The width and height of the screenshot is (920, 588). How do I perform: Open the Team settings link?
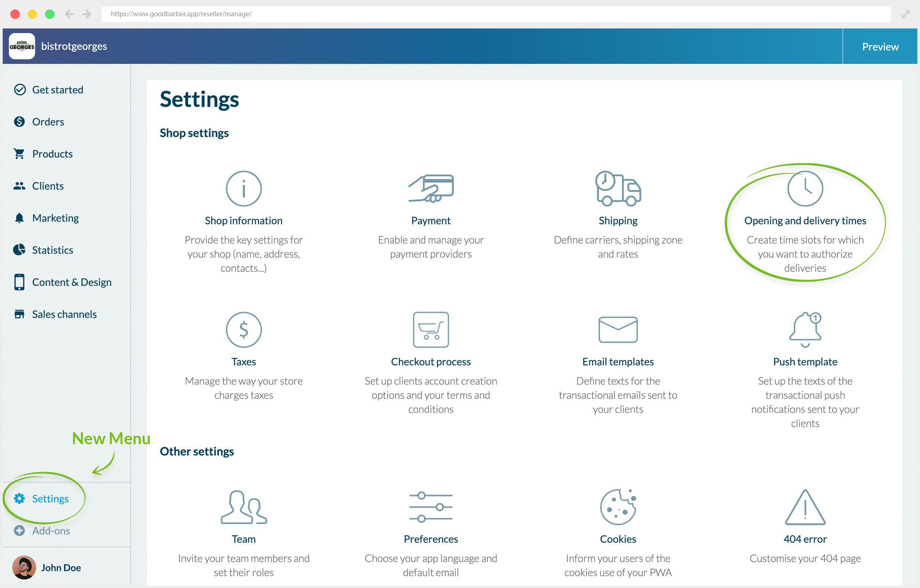point(243,539)
